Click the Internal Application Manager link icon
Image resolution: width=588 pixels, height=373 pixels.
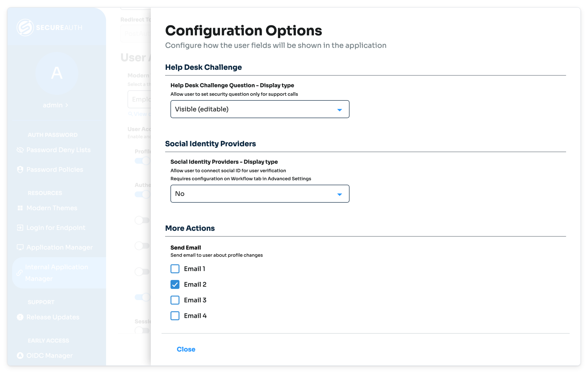(x=19, y=273)
